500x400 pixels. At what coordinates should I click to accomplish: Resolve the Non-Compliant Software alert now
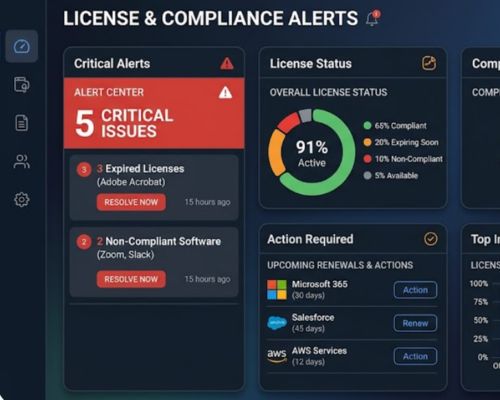click(x=131, y=279)
